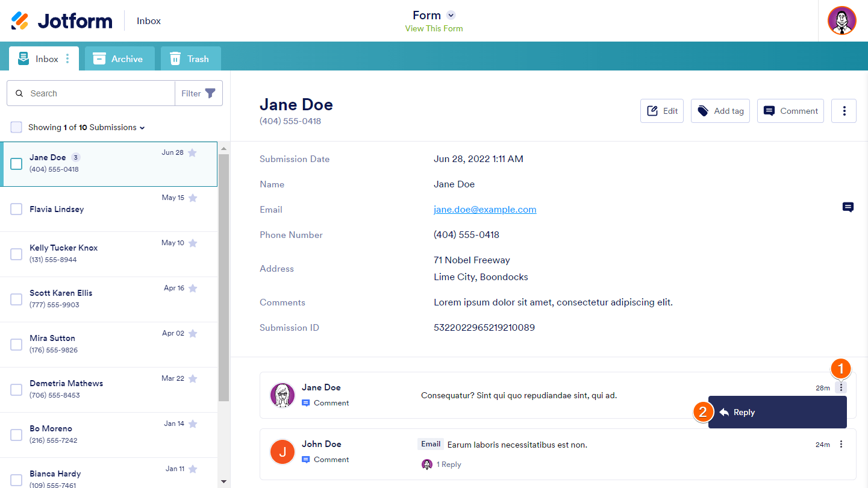Click the submission list scrollbar thumb

click(223, 277)
